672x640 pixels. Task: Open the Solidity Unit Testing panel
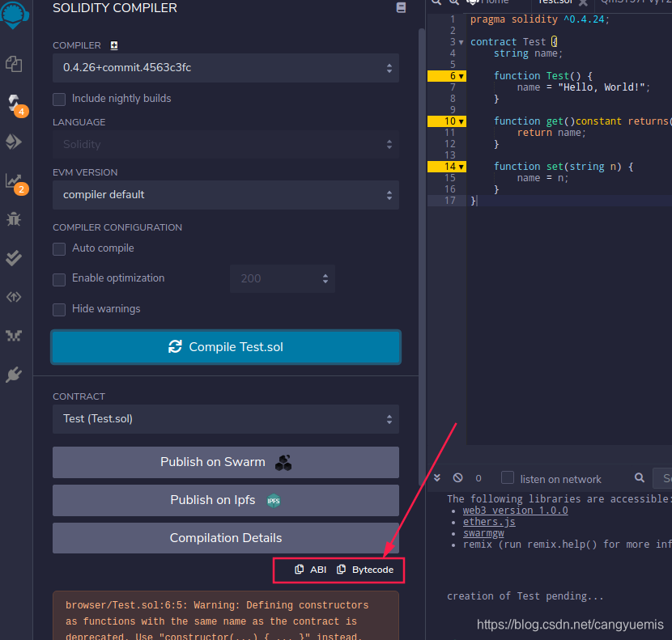coord(13,257)
